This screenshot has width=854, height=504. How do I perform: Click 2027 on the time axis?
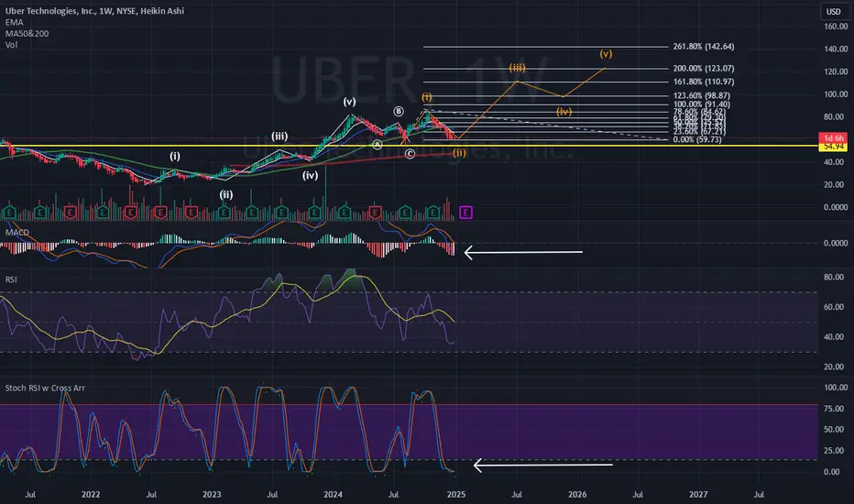click(698, 494)
